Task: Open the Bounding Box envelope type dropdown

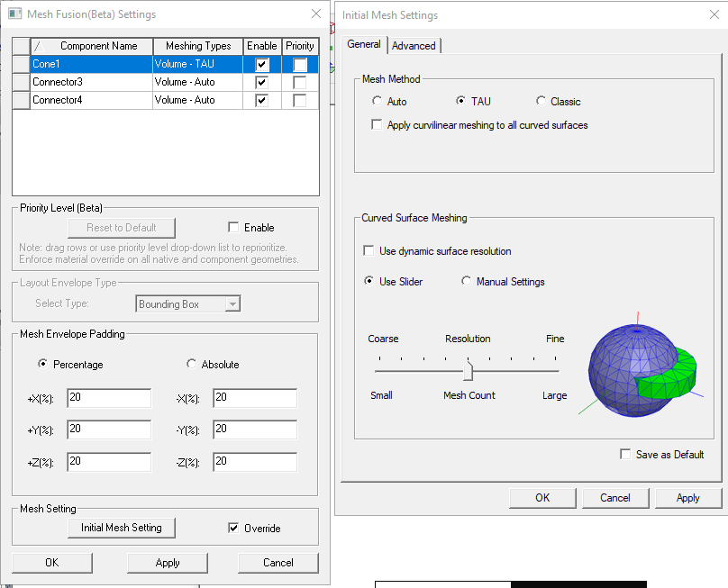Action: [232, 304]
